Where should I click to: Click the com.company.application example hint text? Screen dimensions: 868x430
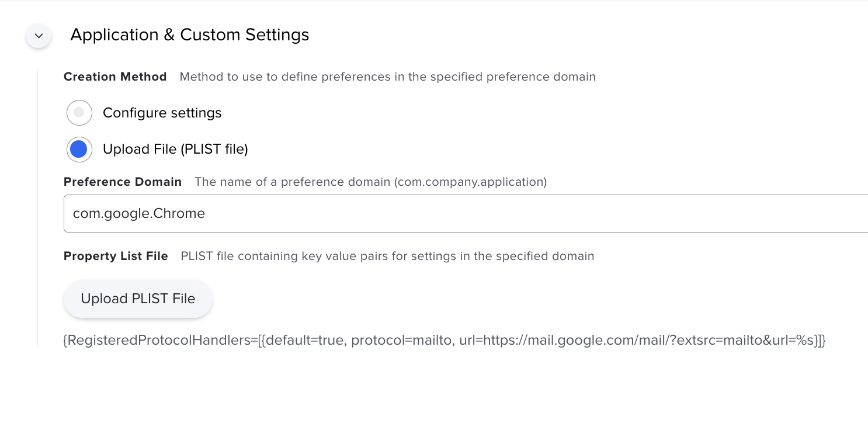click(x=471, y=182)
